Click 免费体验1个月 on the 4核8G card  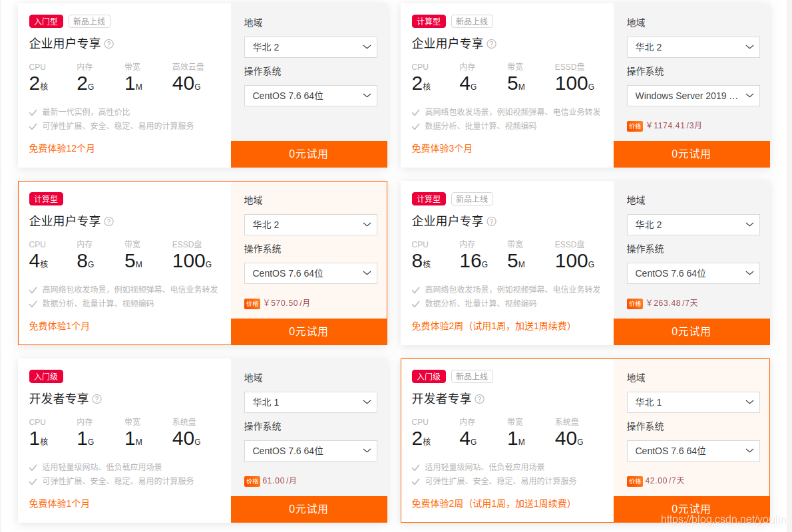click(59, 326)
